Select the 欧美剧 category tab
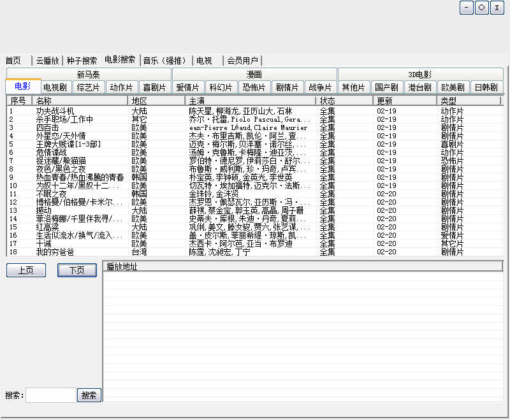The height and width of the screenshot is (420, 510). [453, 87]
